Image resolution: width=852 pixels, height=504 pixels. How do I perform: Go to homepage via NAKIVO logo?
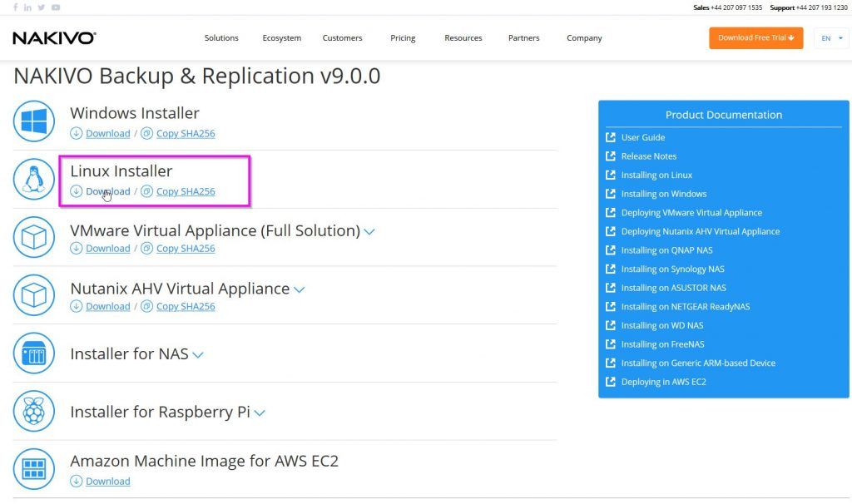pos(54,38)
